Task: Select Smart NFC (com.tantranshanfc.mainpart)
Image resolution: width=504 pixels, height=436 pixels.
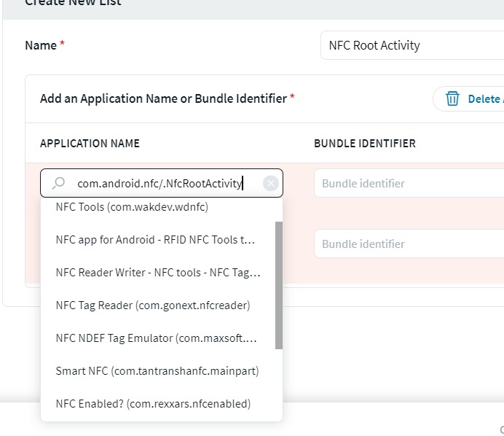Action: click(157, 371)
